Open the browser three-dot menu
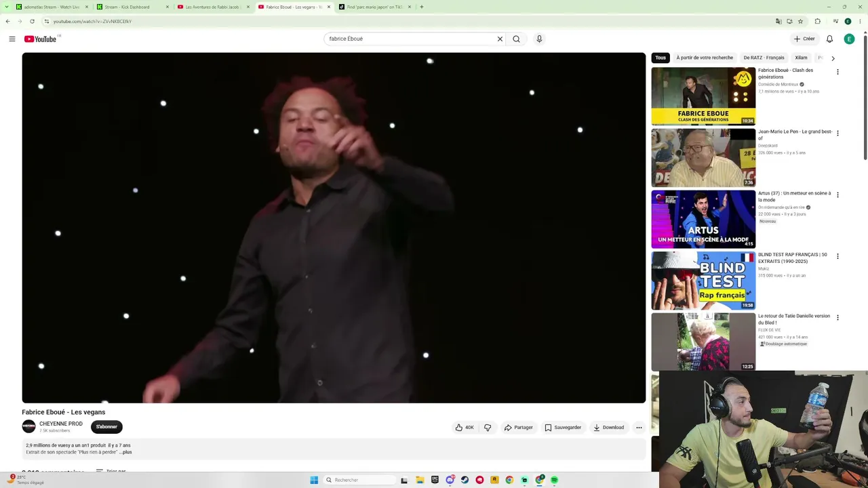868x488 pixels. click(x=860, y=21)
